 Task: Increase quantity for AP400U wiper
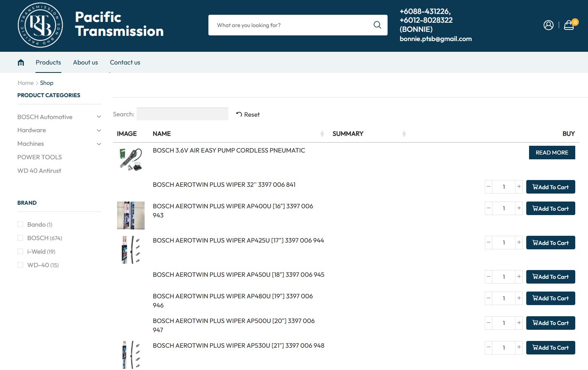pyautogui.click(x=519, y=208)
